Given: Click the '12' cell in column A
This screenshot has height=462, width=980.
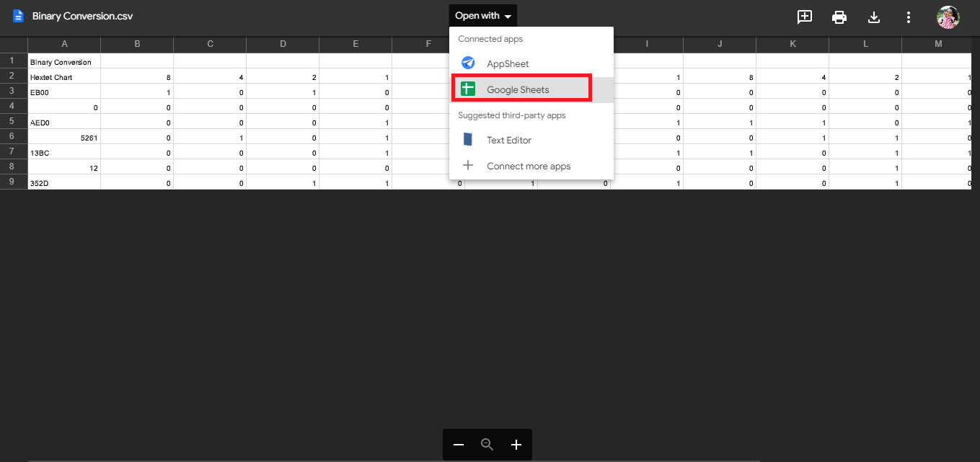Looking at the screenshot, I should pyautogui.click(x=64, y=167).
